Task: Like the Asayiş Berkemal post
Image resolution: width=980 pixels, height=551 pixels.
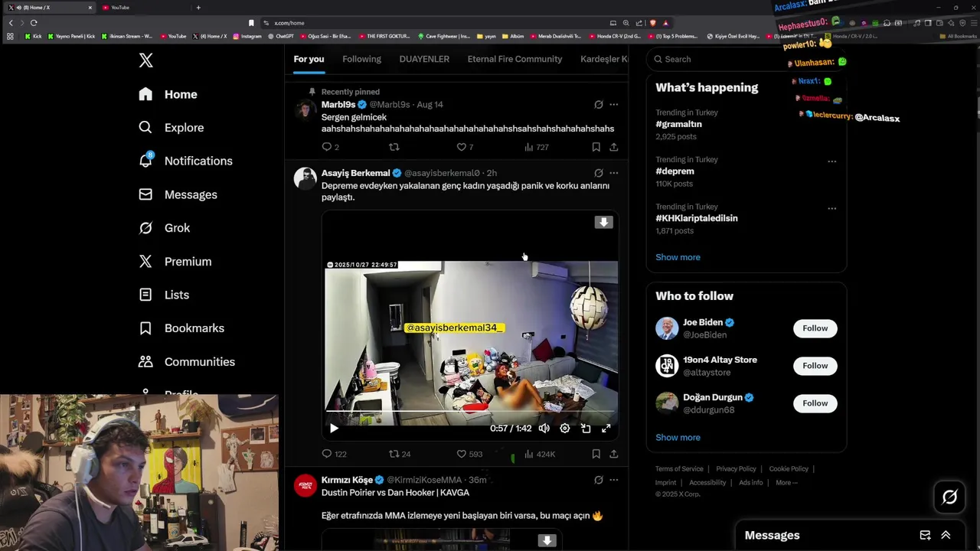Action: pyautogui.click(x=469, y=454)
